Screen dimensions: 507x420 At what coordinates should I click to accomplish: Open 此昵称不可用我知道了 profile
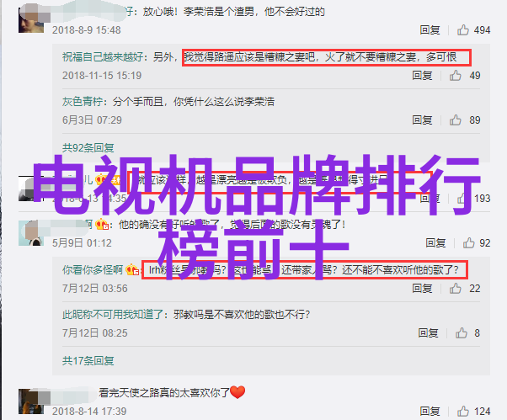[x=113, y=314]
